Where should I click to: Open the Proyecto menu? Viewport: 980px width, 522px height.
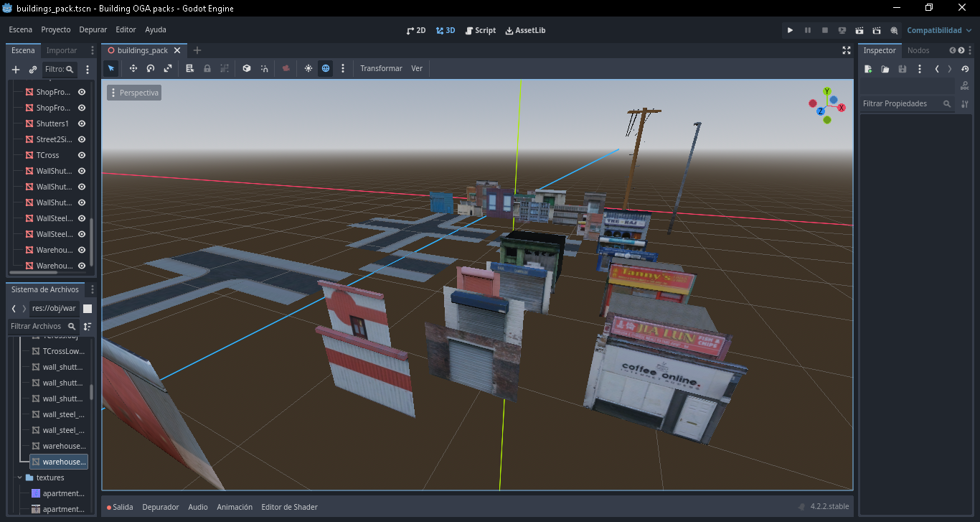pyautogui.click(x=56, y=30)
